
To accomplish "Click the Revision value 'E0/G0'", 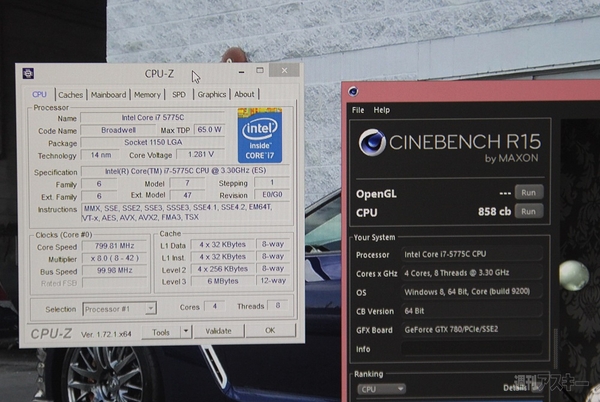I will coord(272,195).
